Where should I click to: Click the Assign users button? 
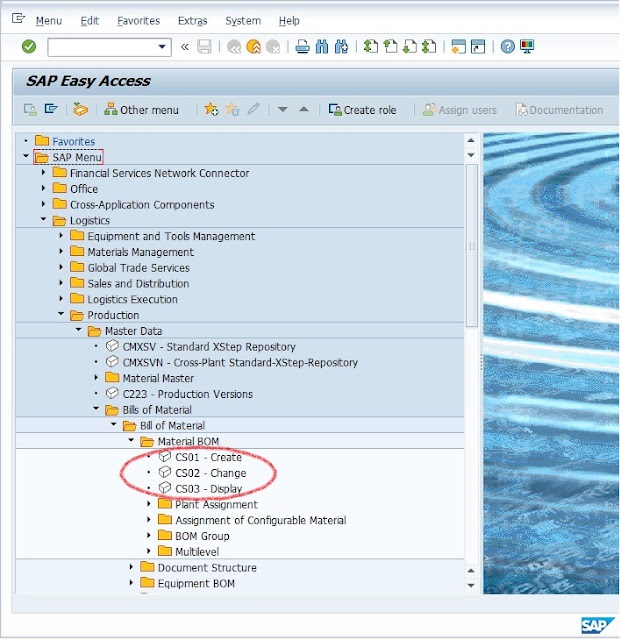click(x=460, y=110)
